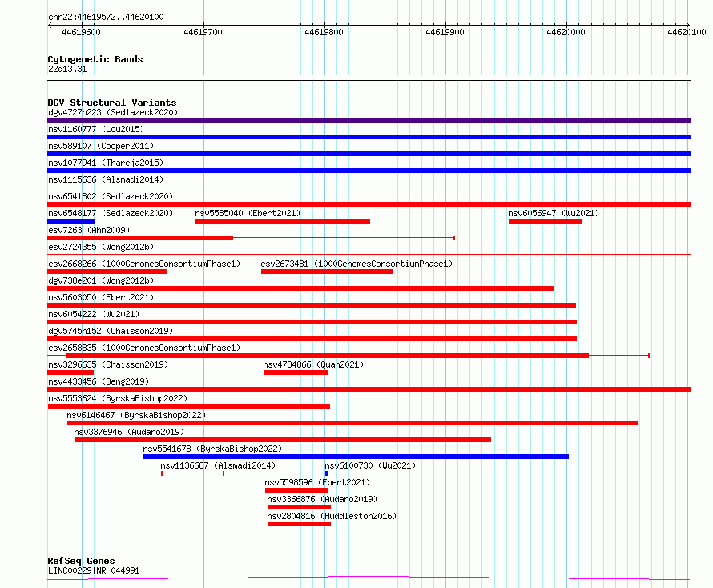The image size is (713, 588).
Task: Open esv2668266 (1000GenomesConsortiumPhase1)
Action: [144, 264]
